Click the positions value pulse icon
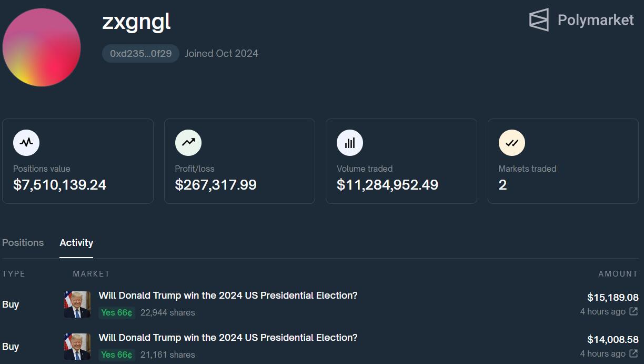644x364 pixels. (x=26, y=143)
